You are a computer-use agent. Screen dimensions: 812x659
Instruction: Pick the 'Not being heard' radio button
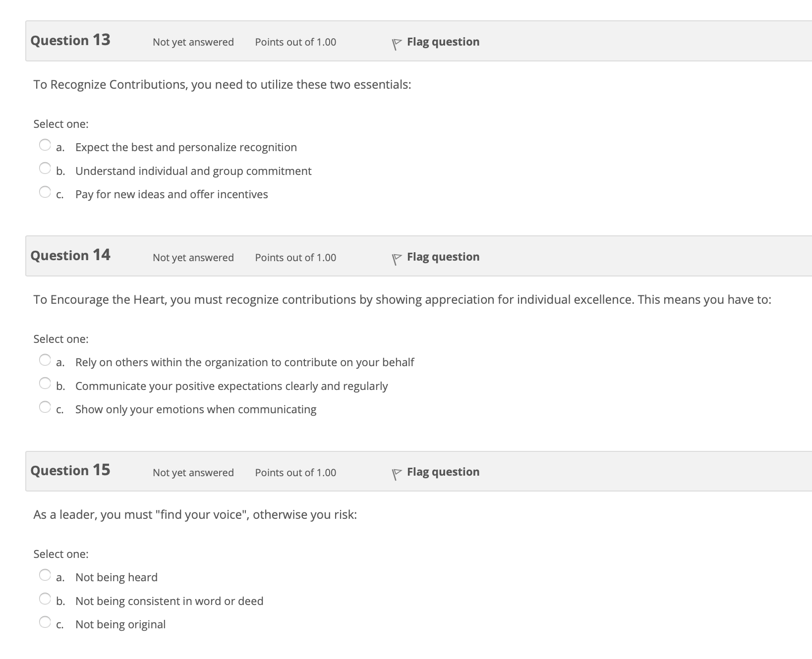(45, 575)
